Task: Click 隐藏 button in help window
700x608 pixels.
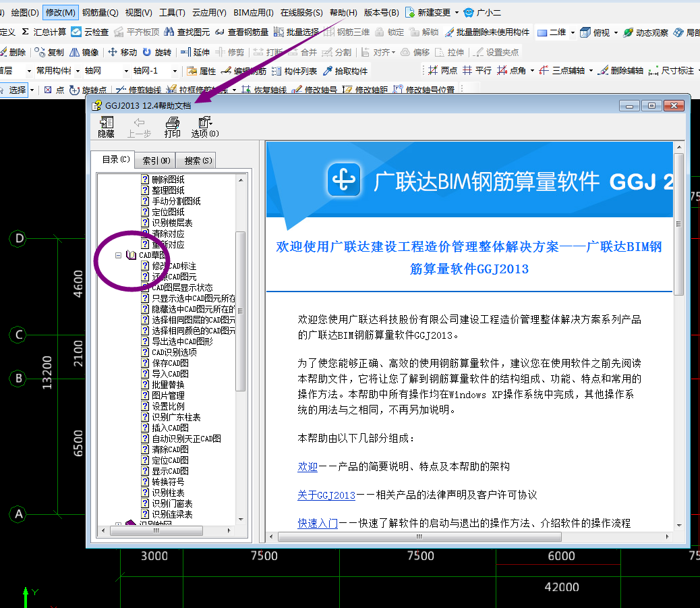Action: (107, 127)
